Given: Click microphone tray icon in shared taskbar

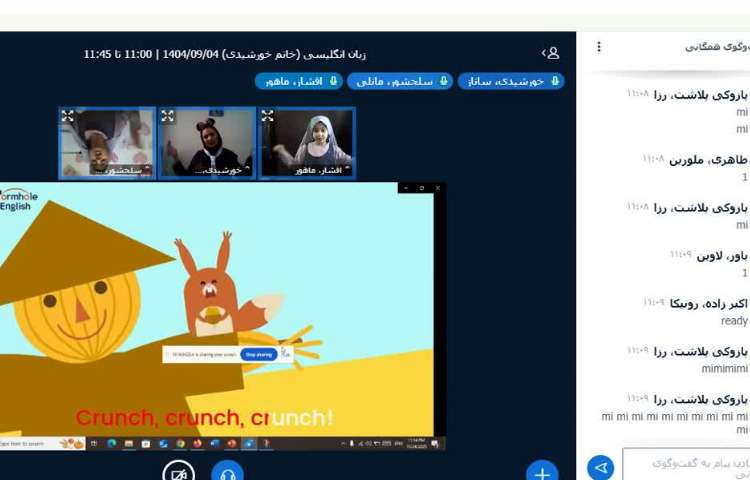Looking at the screenshot, I should [352, 444].
